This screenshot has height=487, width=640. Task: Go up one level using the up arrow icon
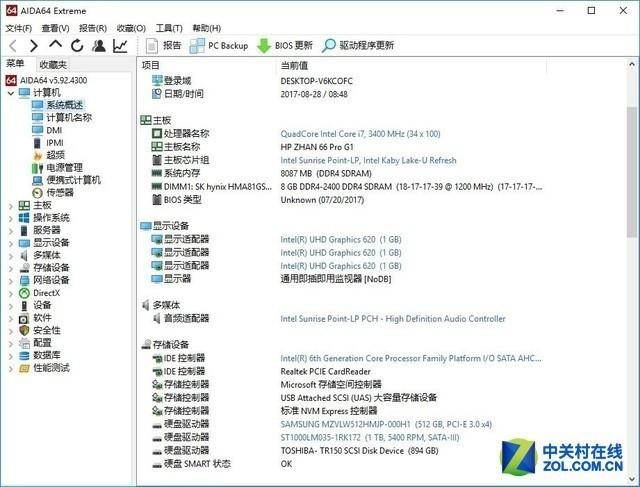(x=56, y=44)
